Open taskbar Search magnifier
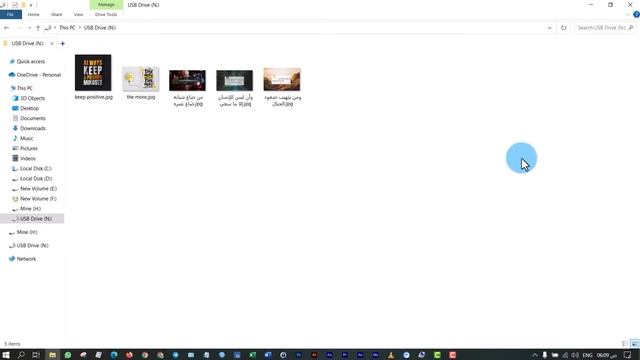The width and height of the screenshot is (640, 360). [21, 355]
